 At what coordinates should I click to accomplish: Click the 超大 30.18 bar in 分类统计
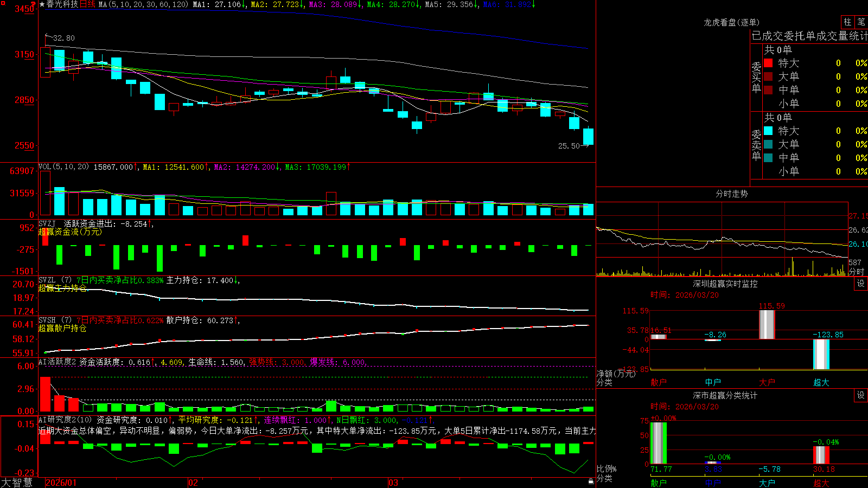point(821,455)
